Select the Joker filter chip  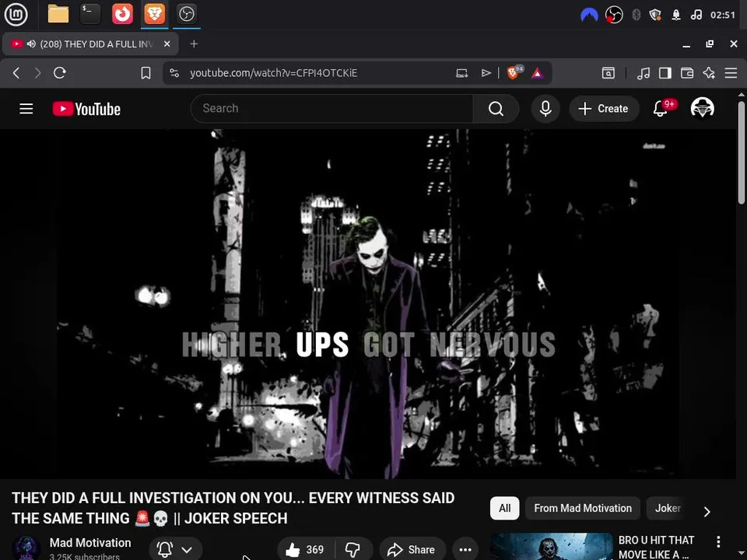(668, 508)
